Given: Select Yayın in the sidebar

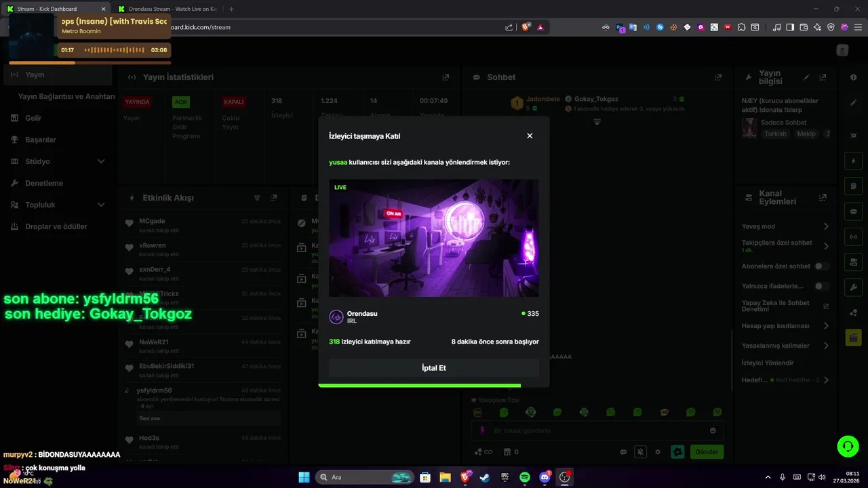Looking at the screenshot, I should coord(58,75).
